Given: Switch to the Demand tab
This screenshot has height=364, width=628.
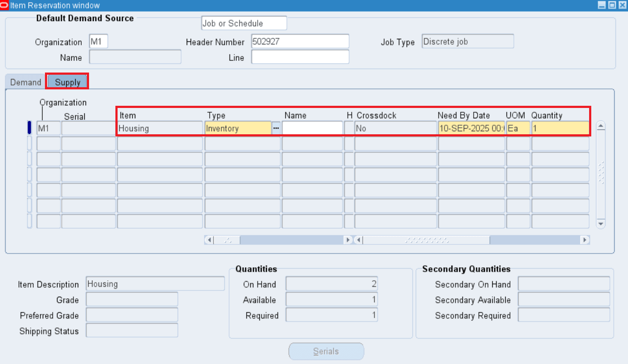Looking at the screenshot, I should (x=25, y=82).
